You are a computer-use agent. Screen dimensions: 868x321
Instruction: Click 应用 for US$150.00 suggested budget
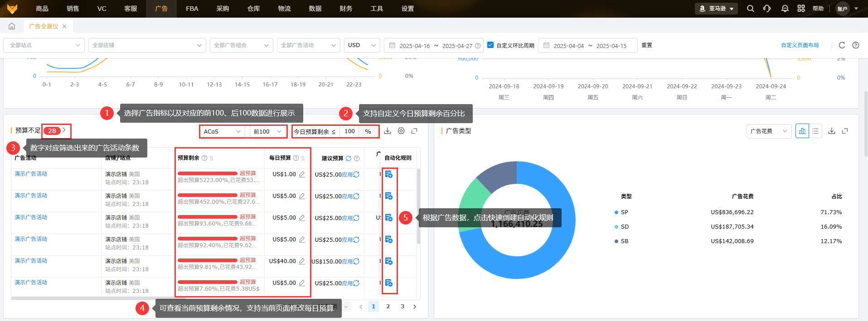click(347, 262)
